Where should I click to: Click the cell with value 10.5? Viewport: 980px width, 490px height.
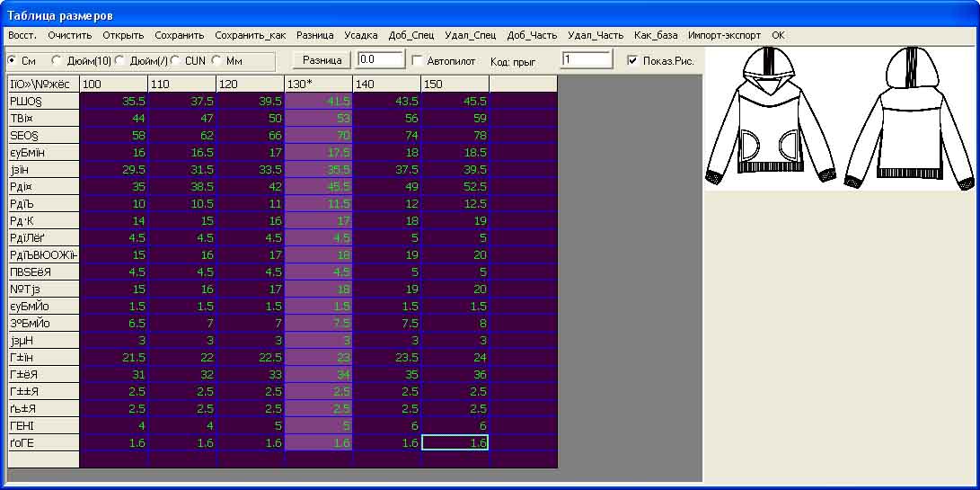[181, 203]
